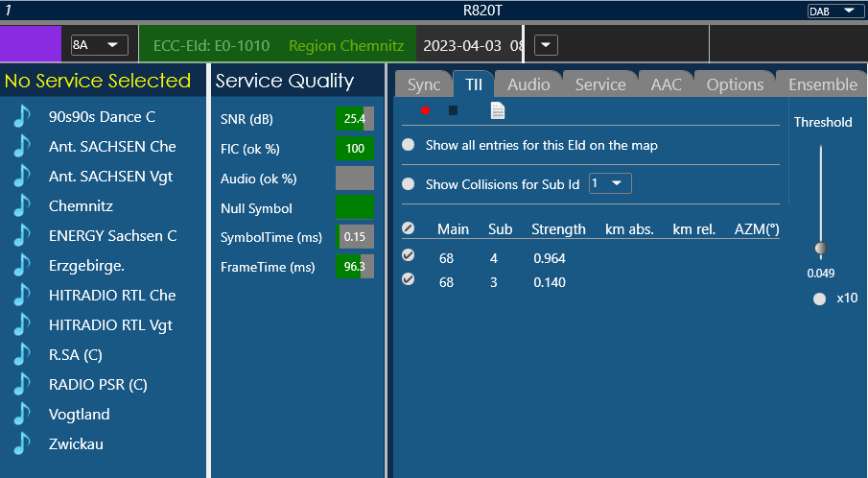Toggle the x10 threshold multiplier

coord(819,299)
